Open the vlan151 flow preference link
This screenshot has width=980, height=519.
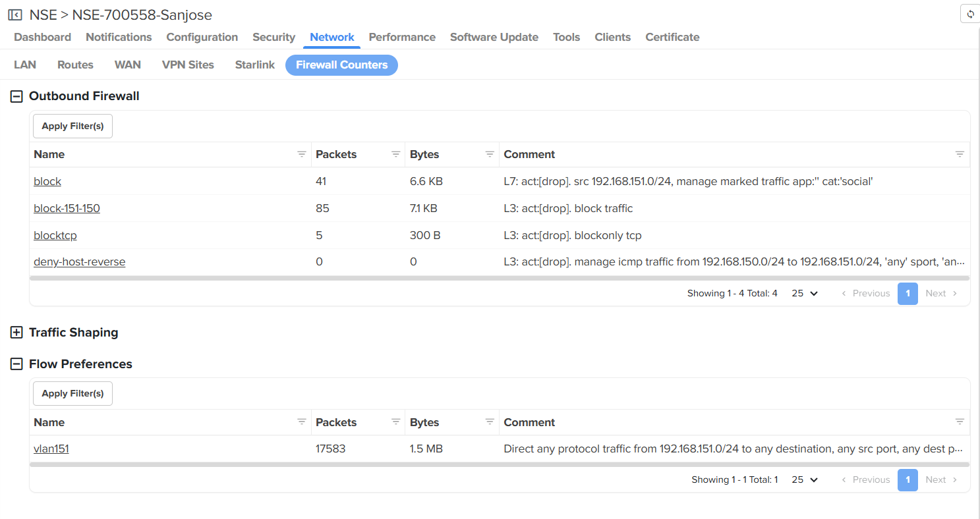pyautogui.click(x=51, y=449)
